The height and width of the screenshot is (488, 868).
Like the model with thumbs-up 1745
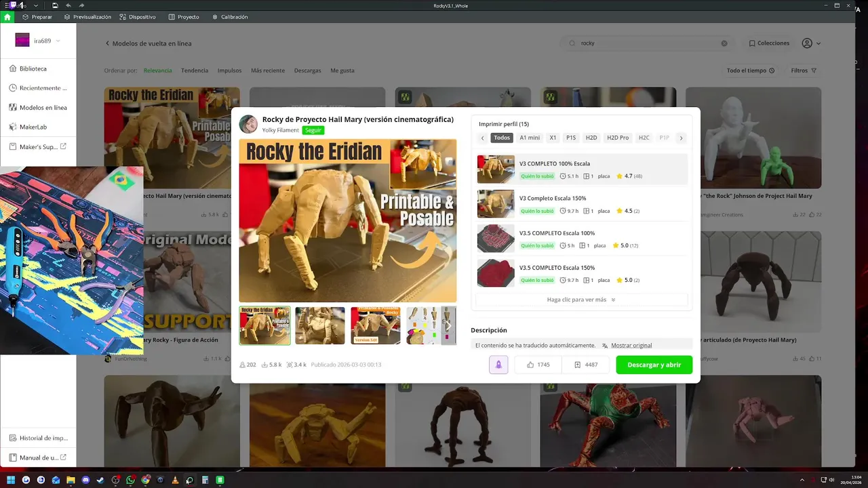[538, 365]
